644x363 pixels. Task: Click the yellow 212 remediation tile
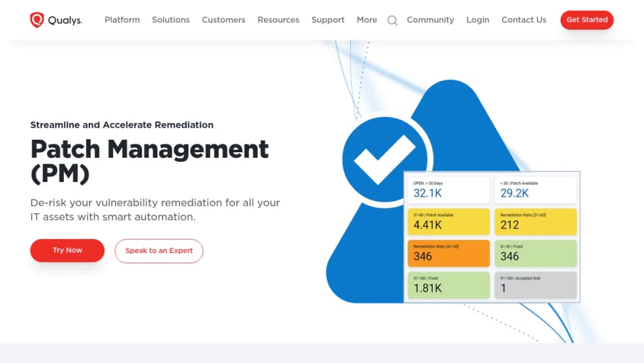pos(535,222)
